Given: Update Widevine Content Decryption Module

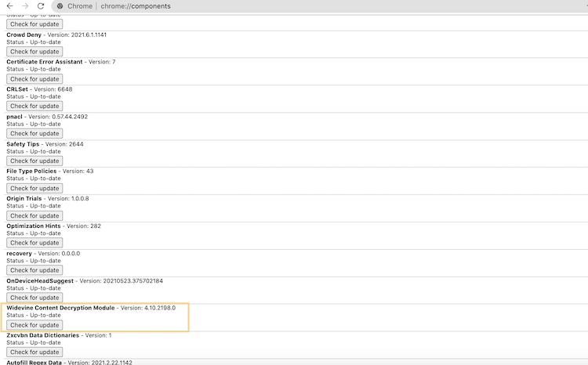Looking at the screenshot, I should click(34, 326).
